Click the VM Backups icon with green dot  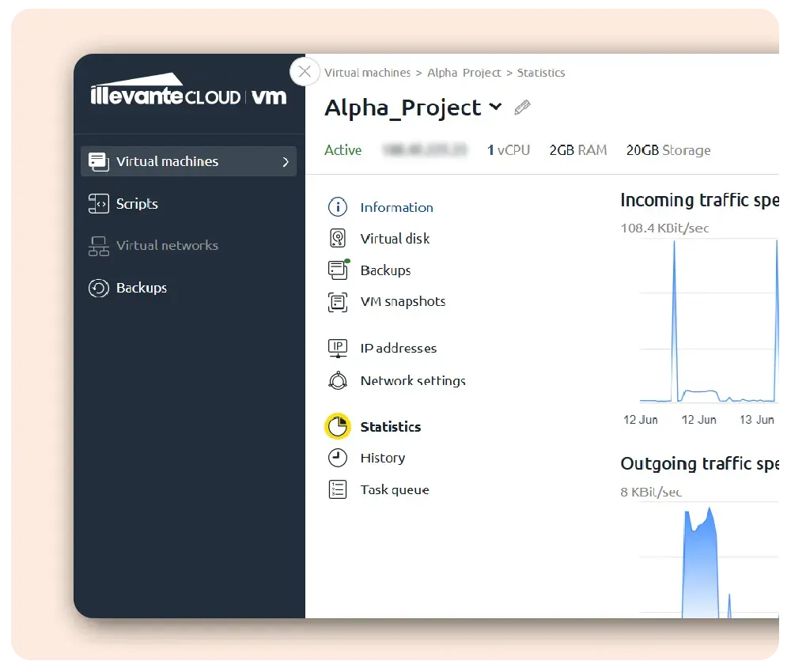coord(339,270)
